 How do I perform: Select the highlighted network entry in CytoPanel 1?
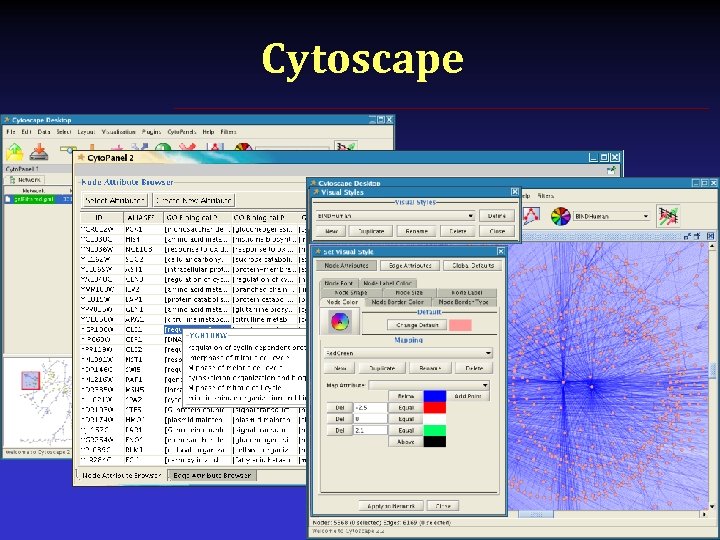pyautogui.click(x=39, y=199)
